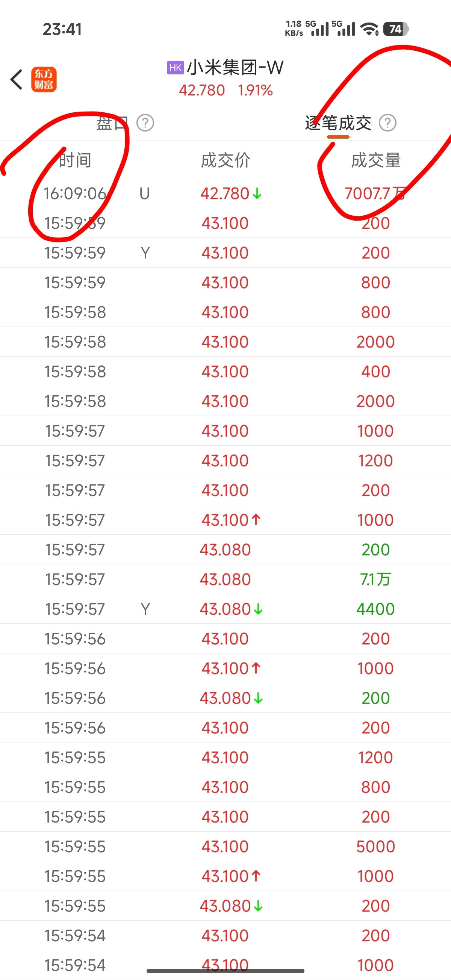This screenshot has width=451, height=980.
Task: Tap the purple HK market badge
Action: point(176,68)
